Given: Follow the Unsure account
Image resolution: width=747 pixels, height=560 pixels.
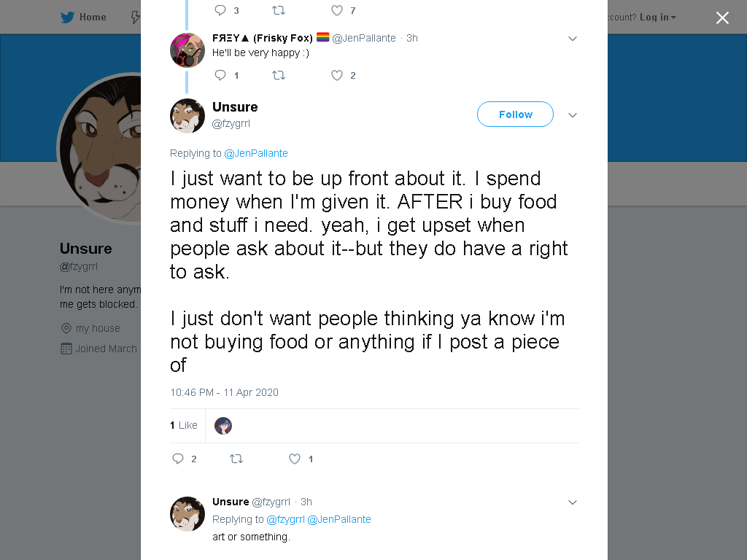Looking at the screenshot, I should pos(515,114).
